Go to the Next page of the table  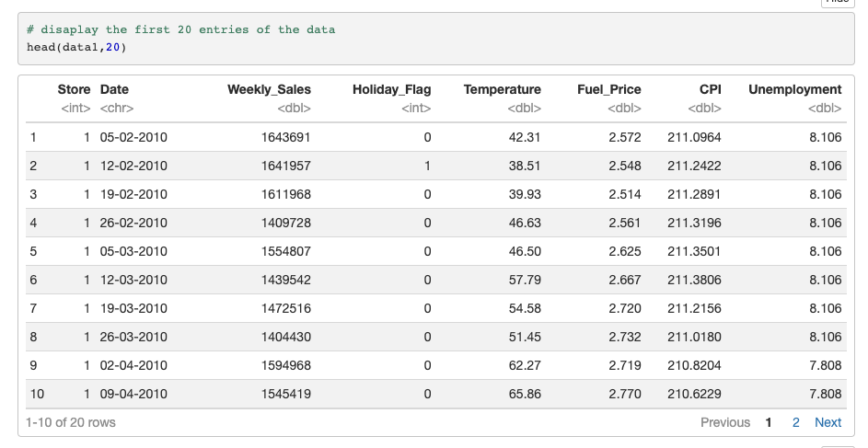[x=827, y=422]
